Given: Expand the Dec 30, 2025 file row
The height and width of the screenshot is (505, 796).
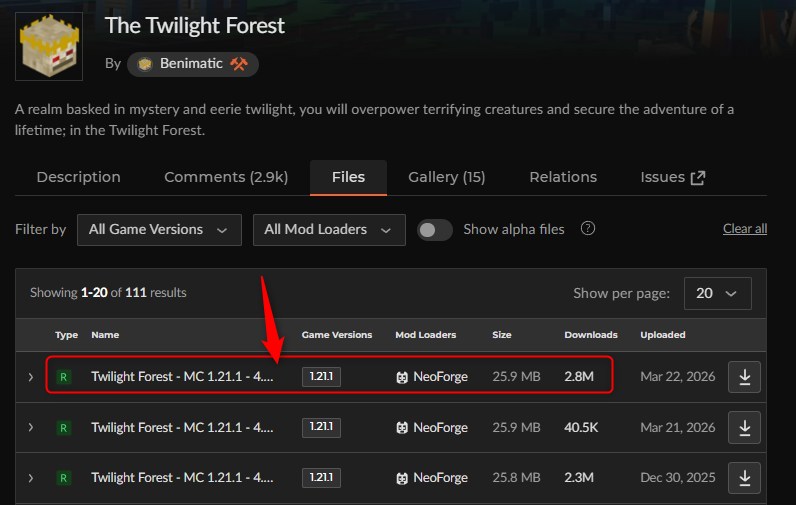Looking at the screenshot, I should click(31, 478).
